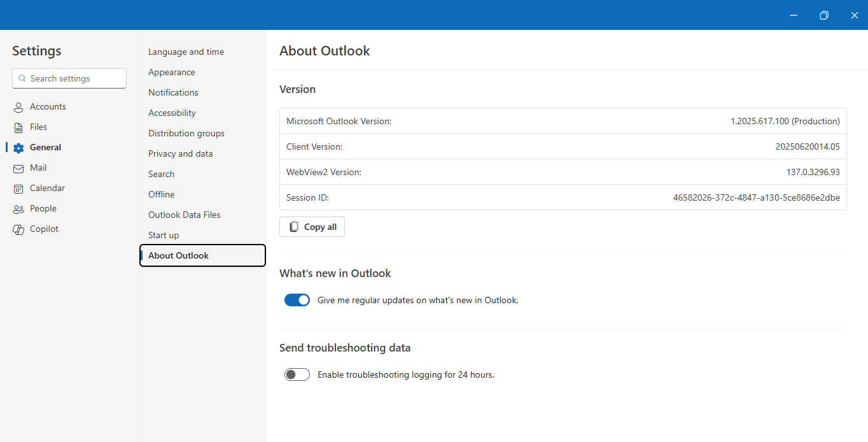Screen dimensions: 868x442
Task: Open Accounts settings via the person icon
Action: (x=18, y=106)
